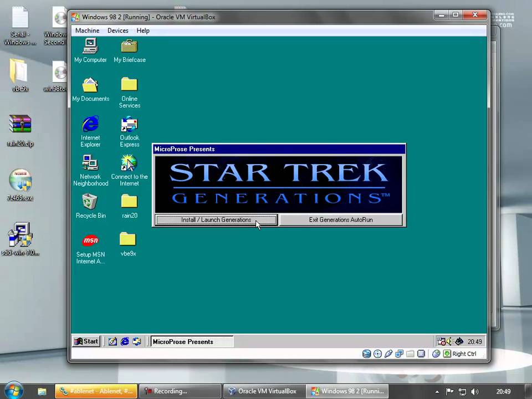The width and height of the screenshot is (532, 399).
Task: Select the win98 disc image on host desktop
Action: click(57, 75)
